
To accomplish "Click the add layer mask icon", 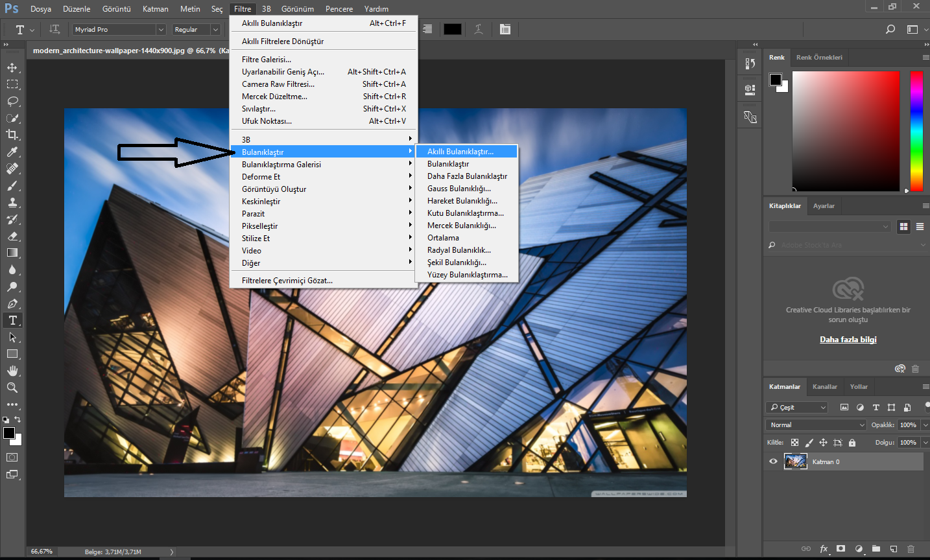I will [x=841, y=548].
